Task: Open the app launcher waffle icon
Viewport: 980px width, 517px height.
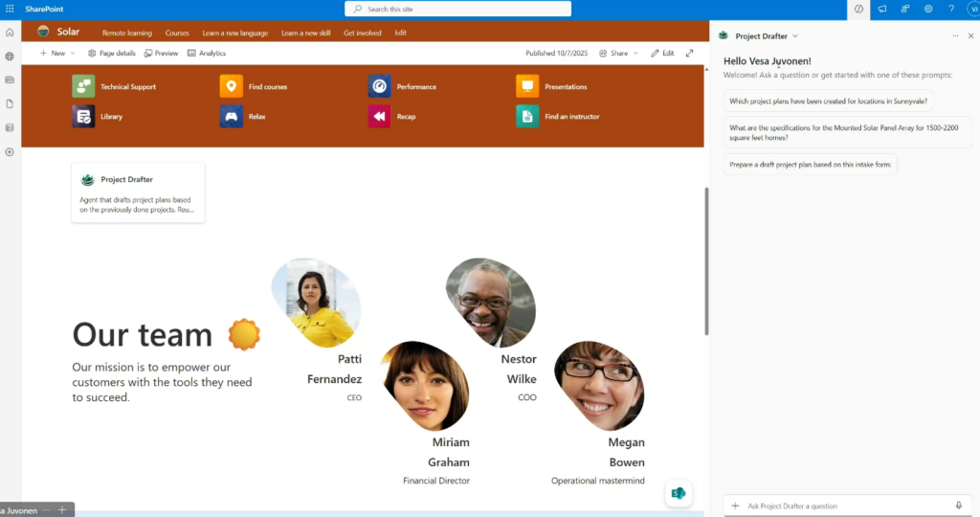Action: point(10,9)
